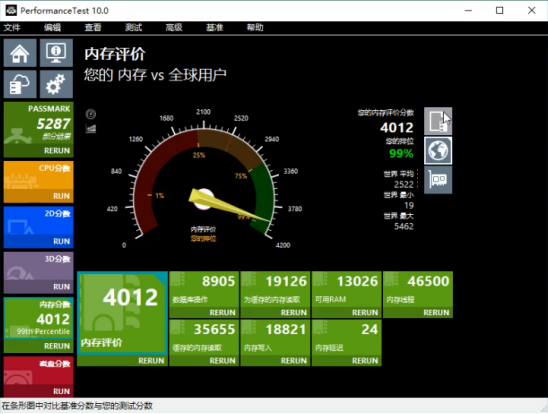
Task: Click the world minimum value 19
Action: click(x=409, y=205)
